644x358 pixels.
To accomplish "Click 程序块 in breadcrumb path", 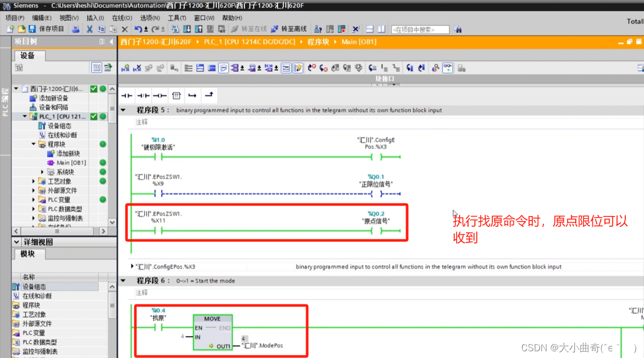I will pos(318,42).
